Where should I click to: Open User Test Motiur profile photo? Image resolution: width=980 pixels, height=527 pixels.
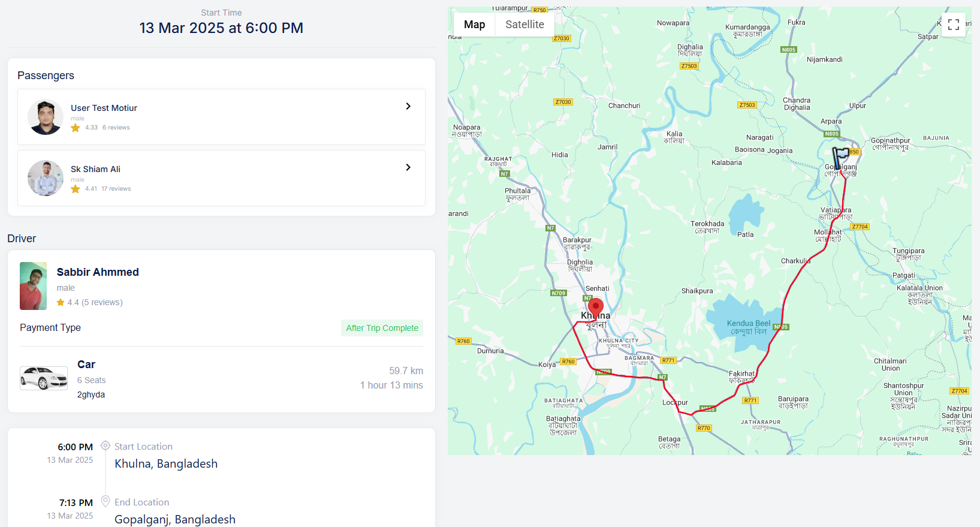[46, 117]
